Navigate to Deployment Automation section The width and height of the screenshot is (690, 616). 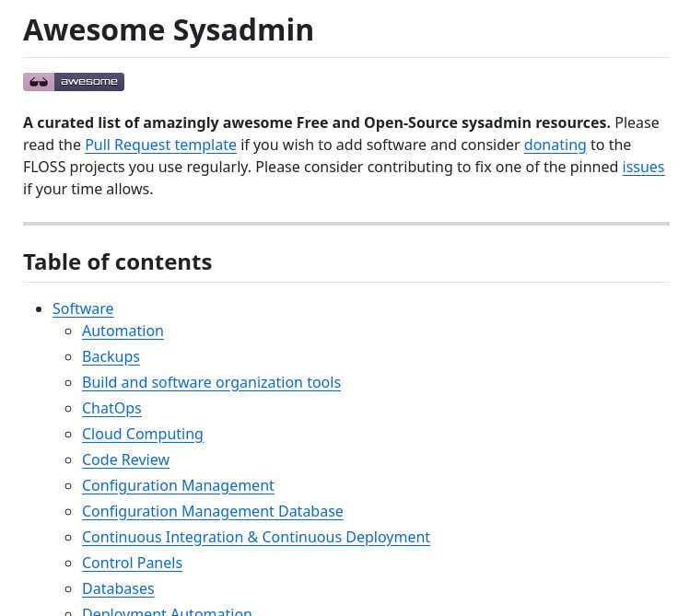tap(167, 611)
